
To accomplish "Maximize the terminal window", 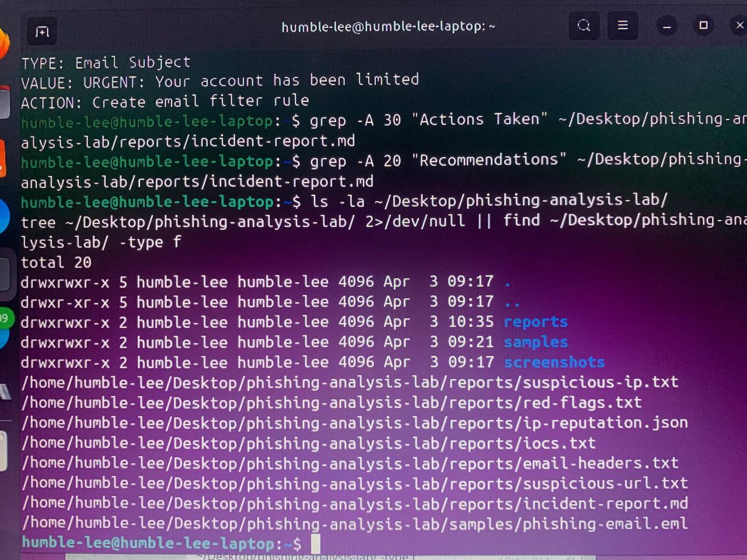I will [703, 26].
